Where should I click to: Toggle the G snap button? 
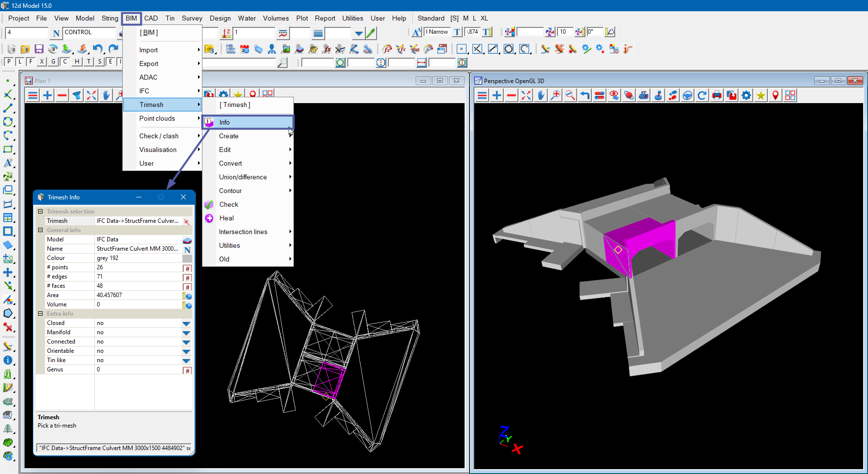coord(53,62)
